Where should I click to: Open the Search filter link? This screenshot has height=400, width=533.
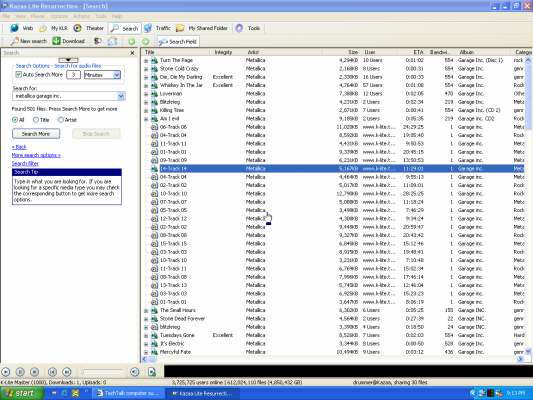point(25,163)
